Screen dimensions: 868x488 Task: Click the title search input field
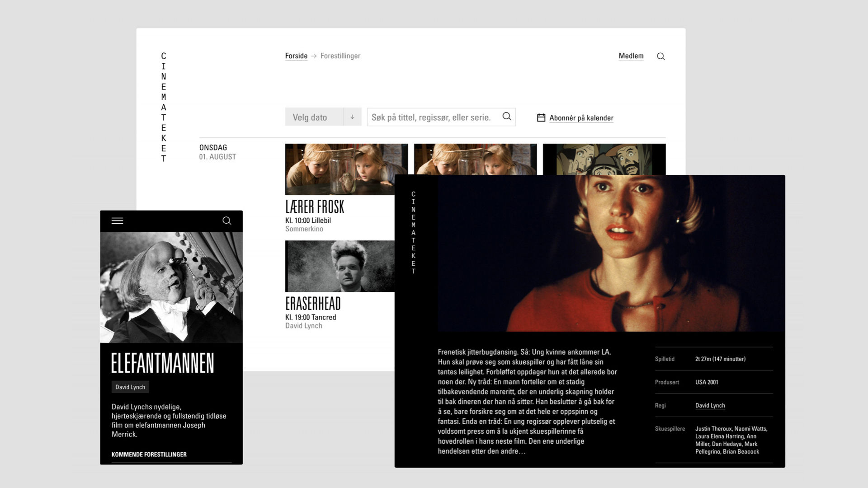(441, 117)
